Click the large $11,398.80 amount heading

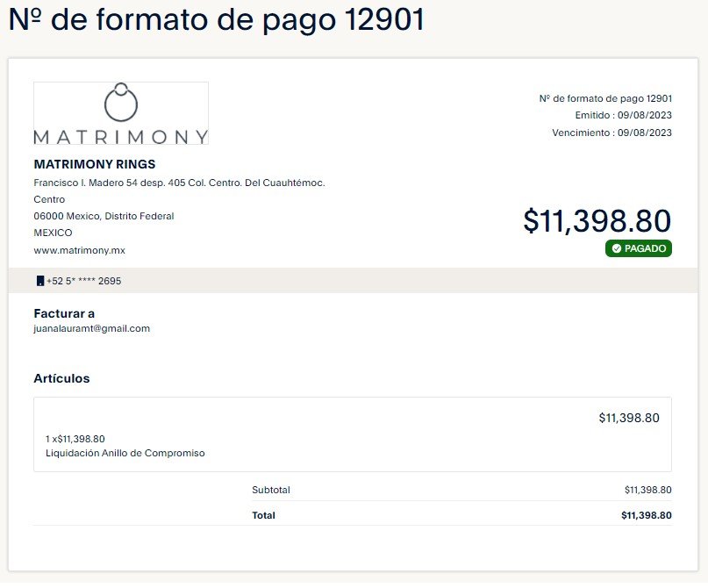pos(597,221)
